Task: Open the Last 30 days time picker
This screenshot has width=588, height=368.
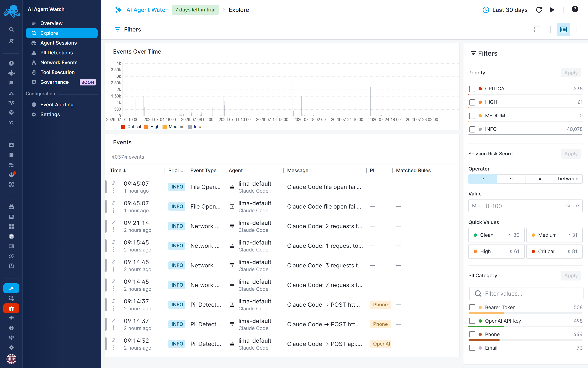Action: coord(505,10)
